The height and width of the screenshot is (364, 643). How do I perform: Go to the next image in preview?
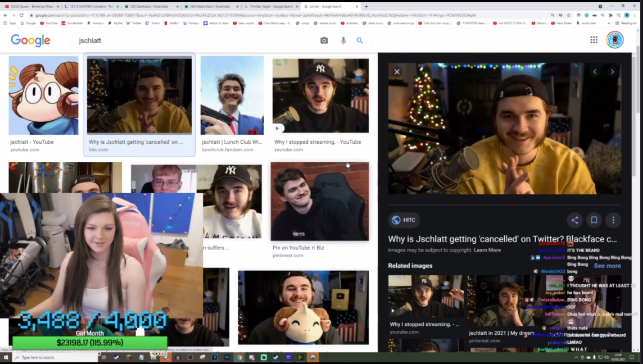click(612, 72)
